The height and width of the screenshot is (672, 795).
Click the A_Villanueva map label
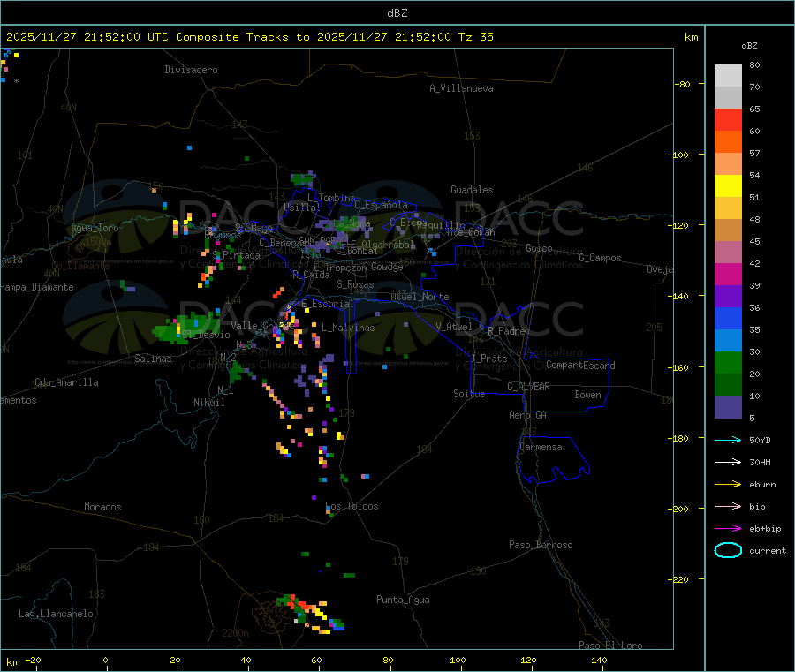pyautogui.click(x=461, y=88)
